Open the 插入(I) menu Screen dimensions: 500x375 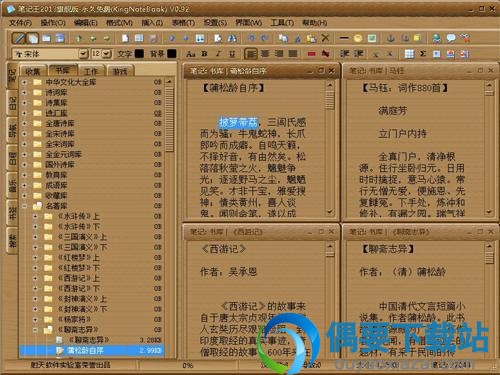coord(152,23)
